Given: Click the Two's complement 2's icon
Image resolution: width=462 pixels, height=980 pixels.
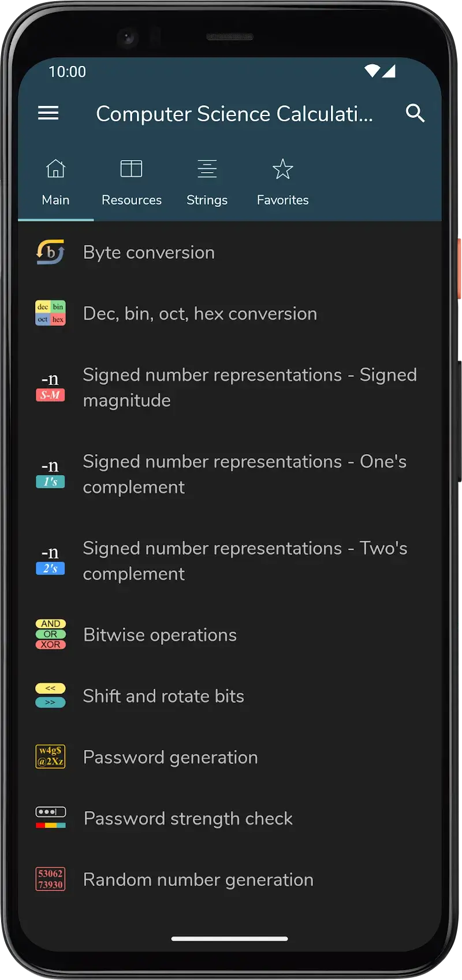Looking at the screenshot, I should [50, 560].
